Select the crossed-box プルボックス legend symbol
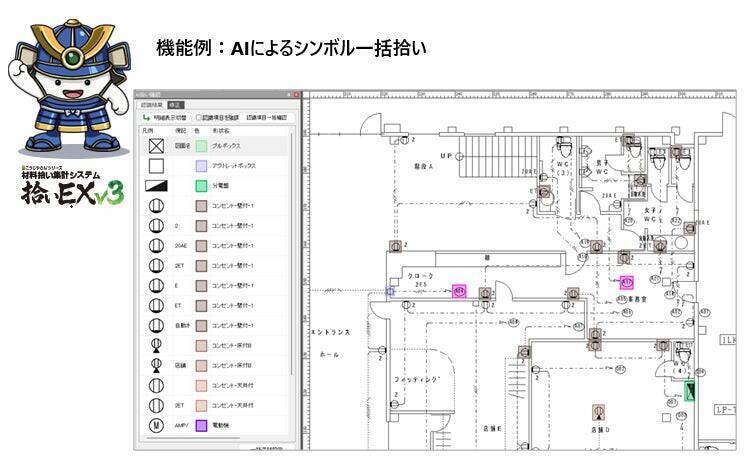This screenshot has width=748, height=462. (156, 146)
